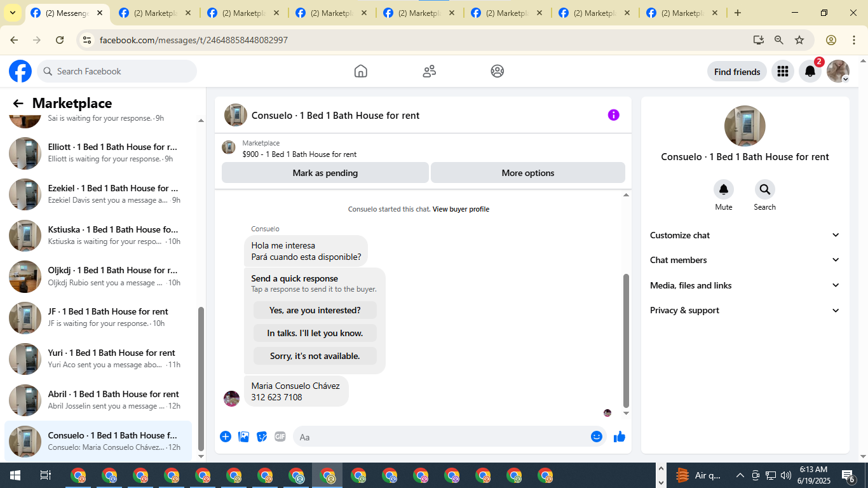
Task: Open the emoji picker smiley icon
Action: (x=596, y=437)
